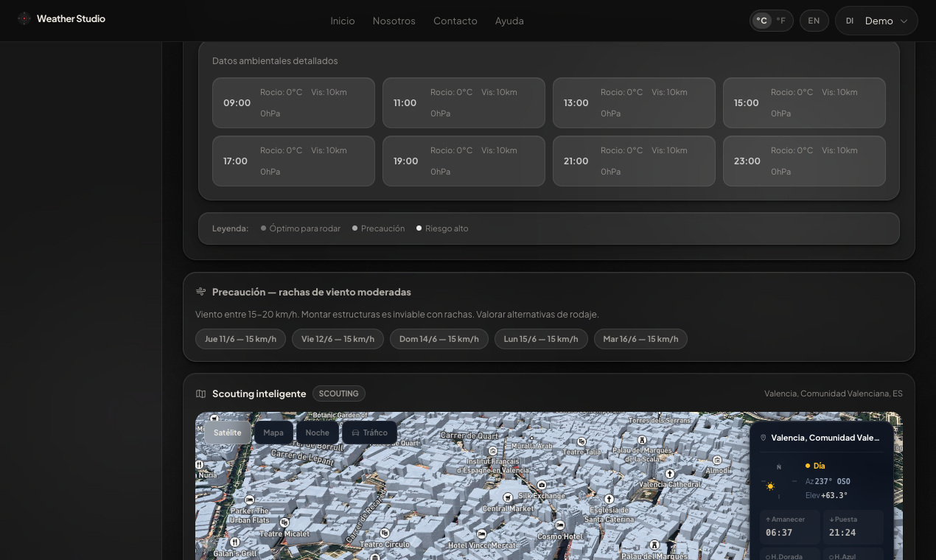Select the 17:00 environmental data card
This screenshot has height=560, width=936.
(x=293, y=161)
